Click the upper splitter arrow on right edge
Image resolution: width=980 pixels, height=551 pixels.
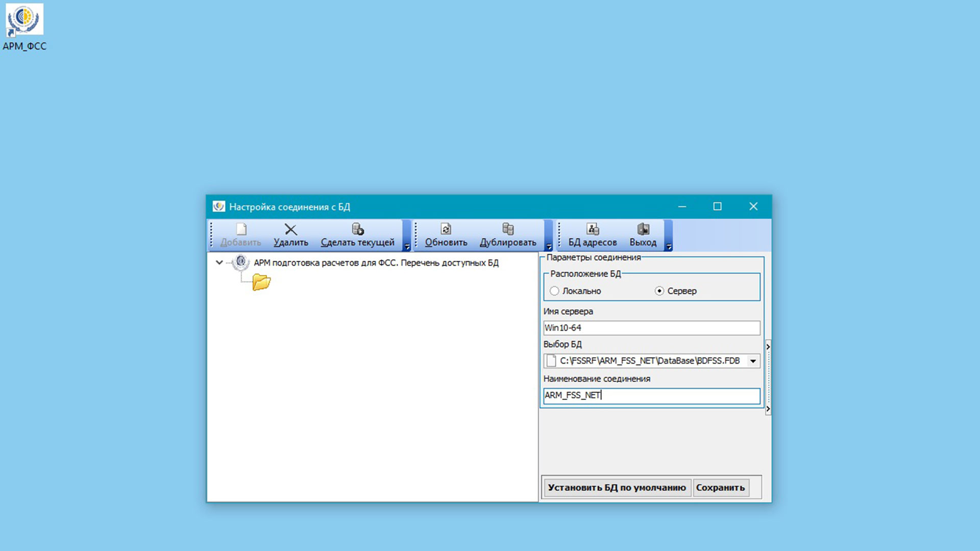[x=768, y=347]
